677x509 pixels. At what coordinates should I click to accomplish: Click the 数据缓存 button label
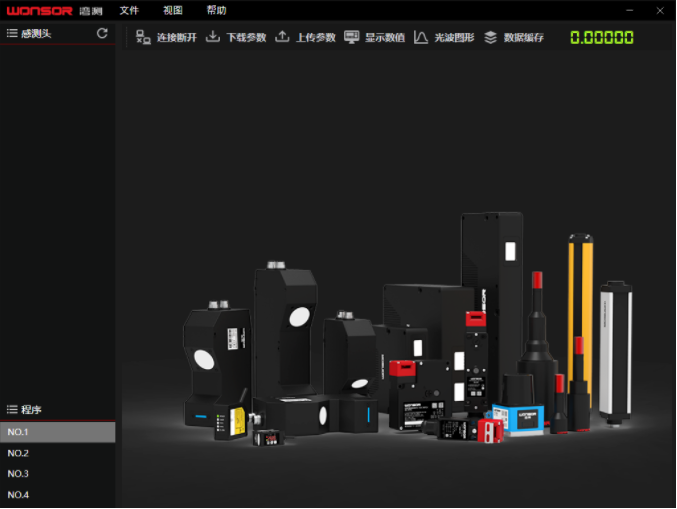[x=524, y=38]
